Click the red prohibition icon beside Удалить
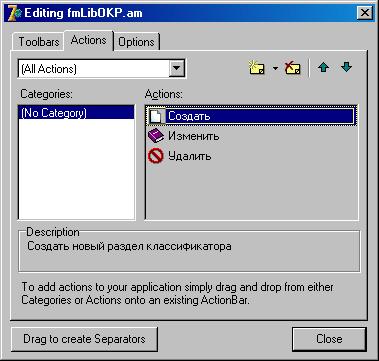379x361 pixels. 156,156
